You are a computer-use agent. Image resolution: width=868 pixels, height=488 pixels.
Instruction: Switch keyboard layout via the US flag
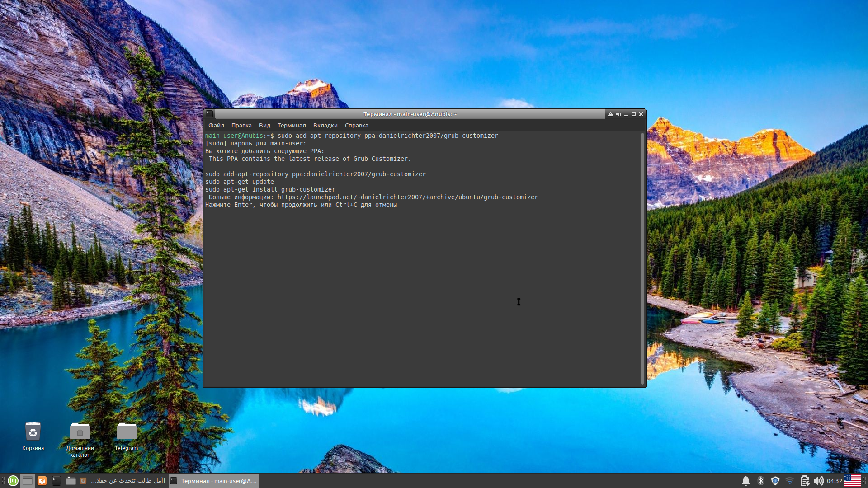coord(853,481)
